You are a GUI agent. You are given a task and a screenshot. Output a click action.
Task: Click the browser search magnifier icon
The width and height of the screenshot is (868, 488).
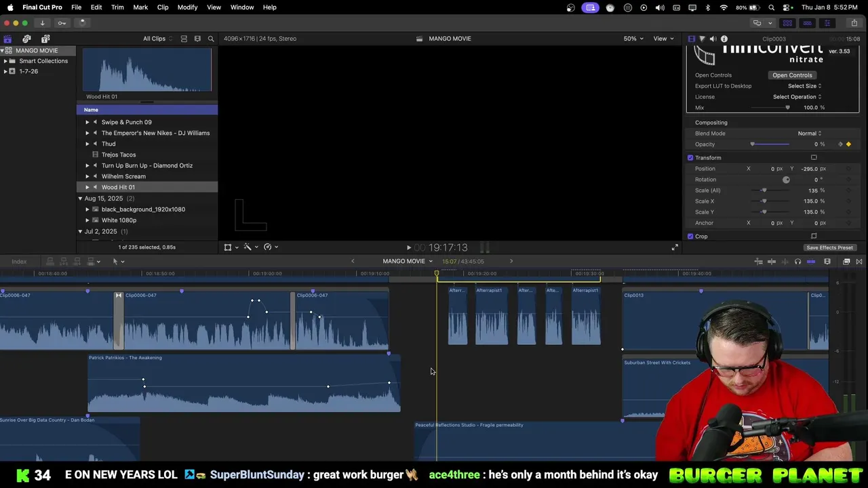211,39
